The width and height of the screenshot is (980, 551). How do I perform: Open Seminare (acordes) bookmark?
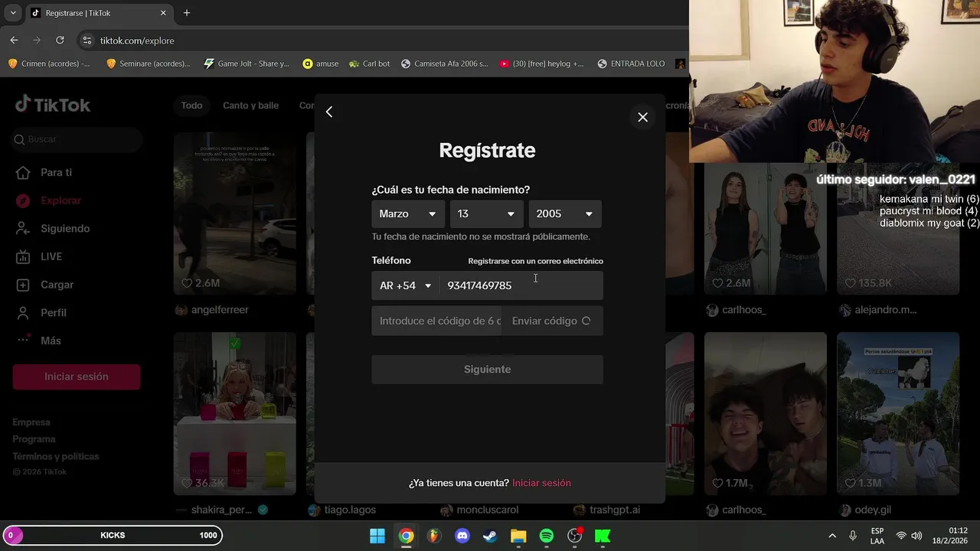(x=149, y=64)
